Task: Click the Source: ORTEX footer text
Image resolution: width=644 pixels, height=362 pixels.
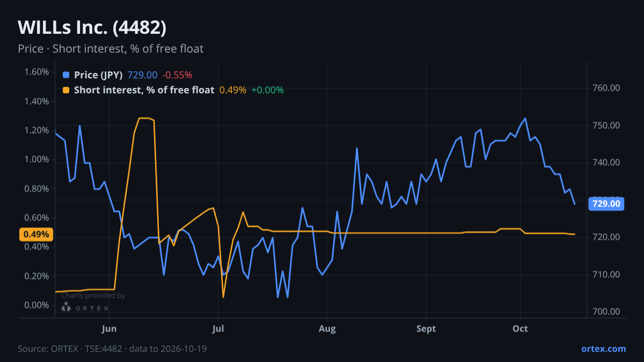Action: click(x=112, y=349)
